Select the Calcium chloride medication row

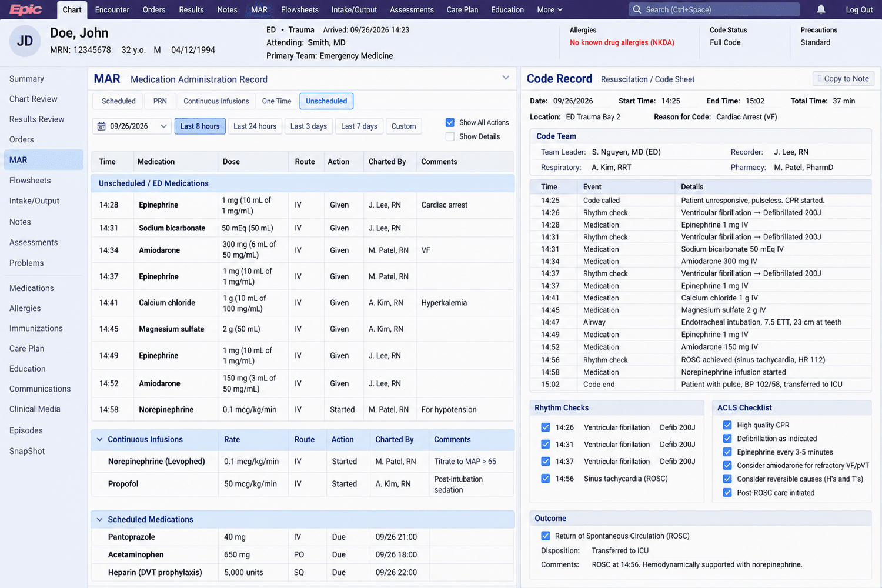click(x=302, y=303)
